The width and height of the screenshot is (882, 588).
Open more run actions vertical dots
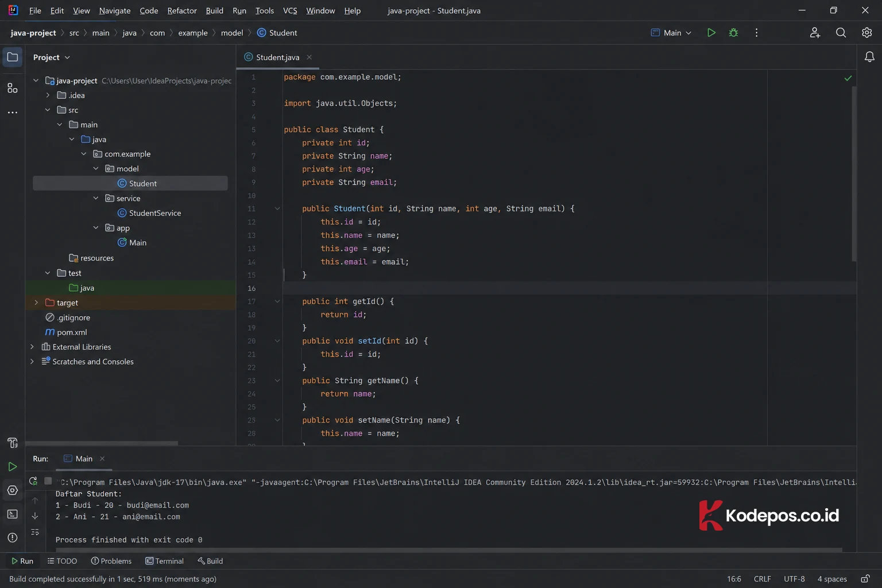click(x=756, y=33)
